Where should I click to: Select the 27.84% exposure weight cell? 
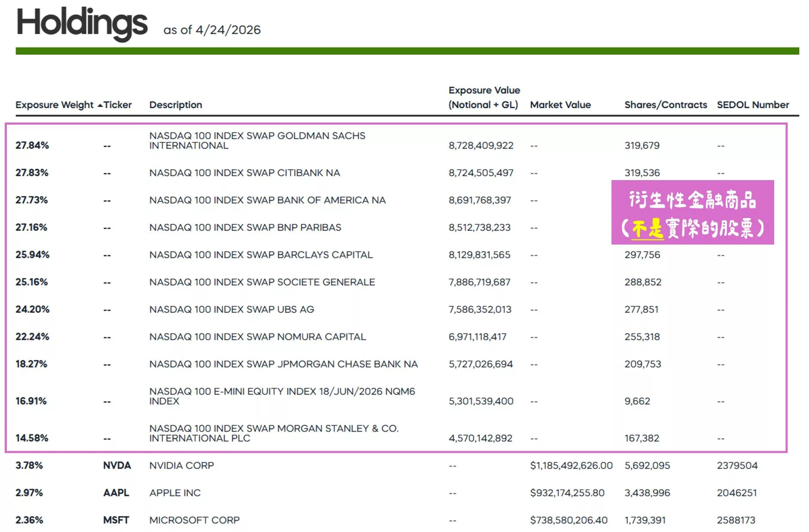32,145
